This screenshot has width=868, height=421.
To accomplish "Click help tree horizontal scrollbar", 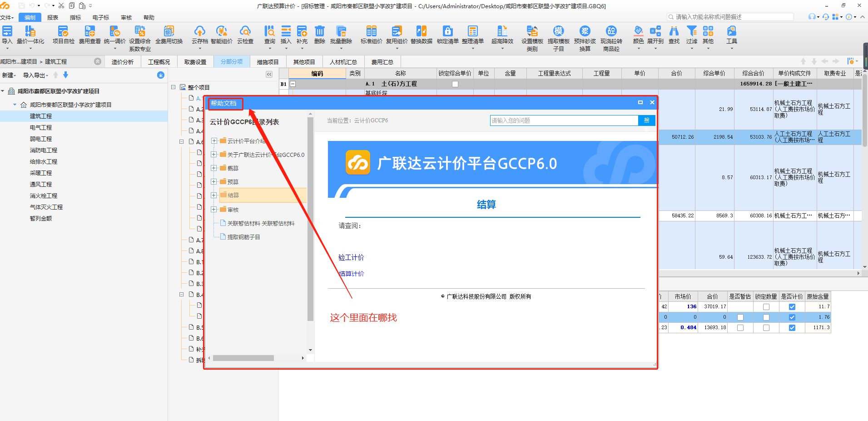I will (x=243, y=358).
